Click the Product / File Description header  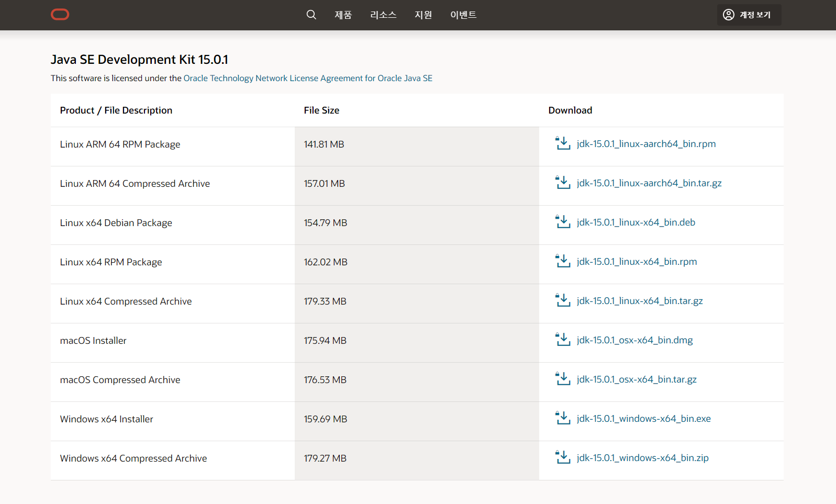point(116,110)
